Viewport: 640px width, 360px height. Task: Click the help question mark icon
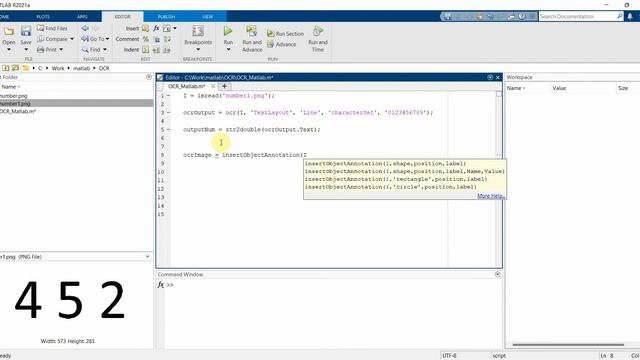click(x=522, y=16)
